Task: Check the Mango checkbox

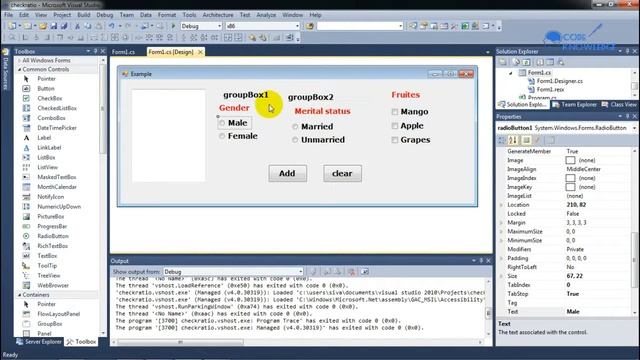Action: [x=410, y=111]
